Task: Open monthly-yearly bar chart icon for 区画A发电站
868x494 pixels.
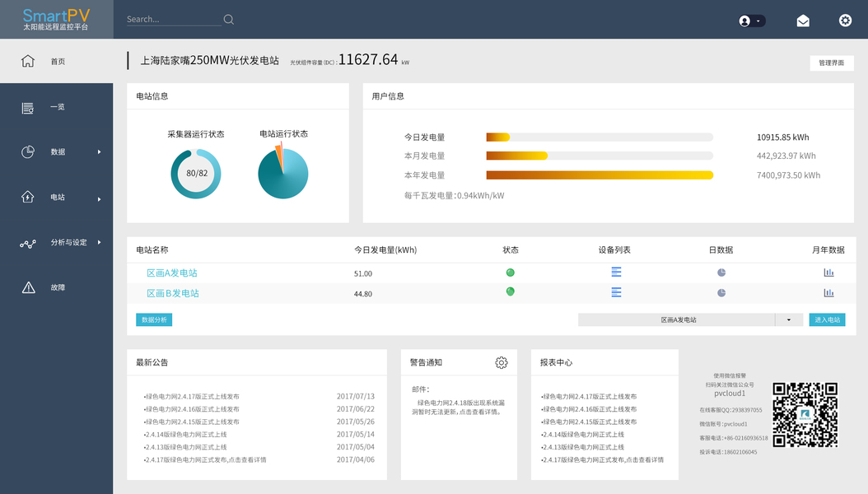Action: point(828,273)
